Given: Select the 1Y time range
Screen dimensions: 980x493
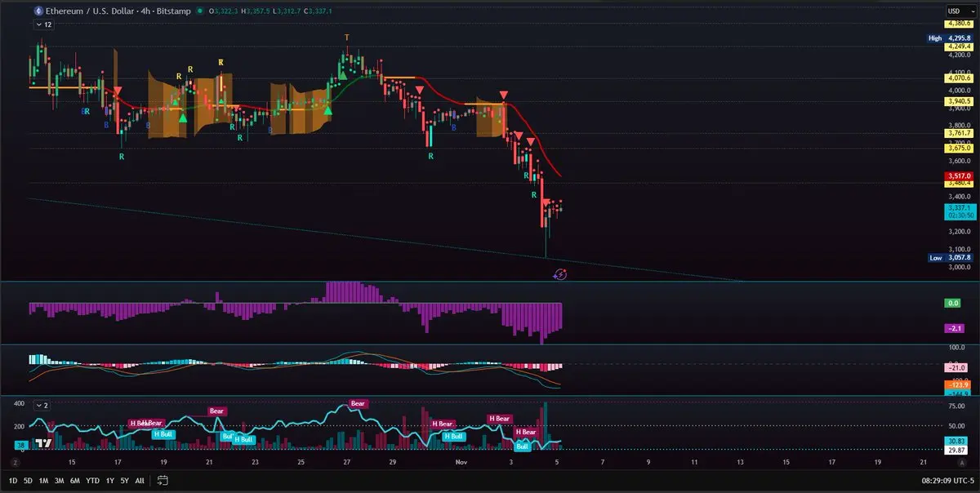Looking at the screenshot, I should [109, 480].
